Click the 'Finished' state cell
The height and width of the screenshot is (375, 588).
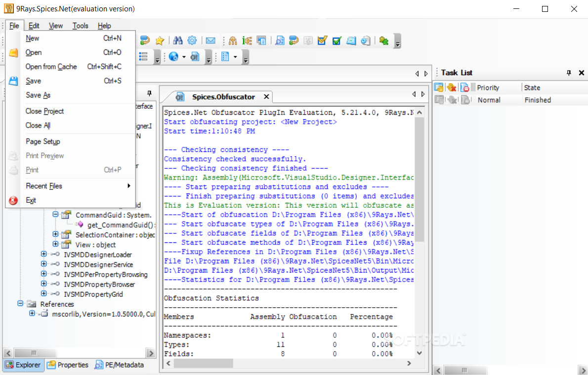pos(538,100)
